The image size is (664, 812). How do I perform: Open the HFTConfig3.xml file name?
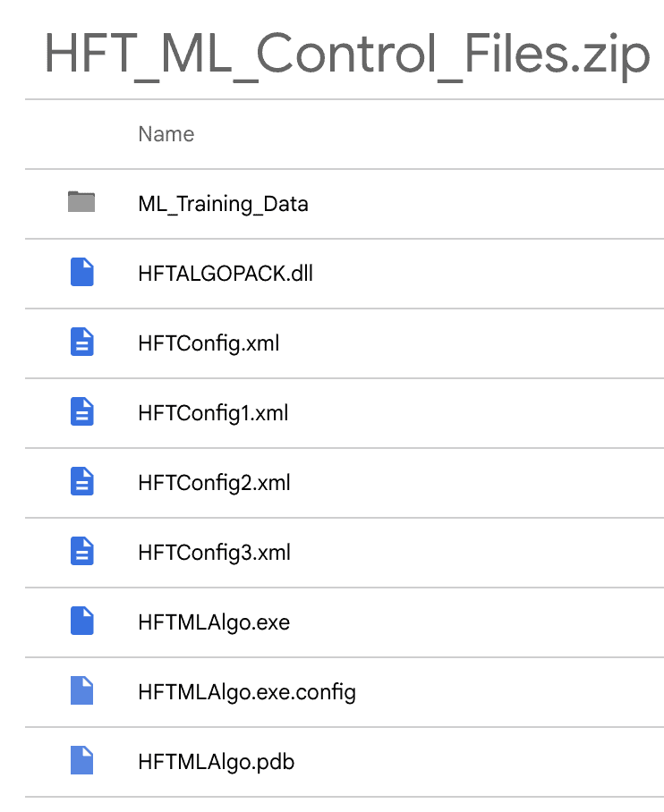214,553
